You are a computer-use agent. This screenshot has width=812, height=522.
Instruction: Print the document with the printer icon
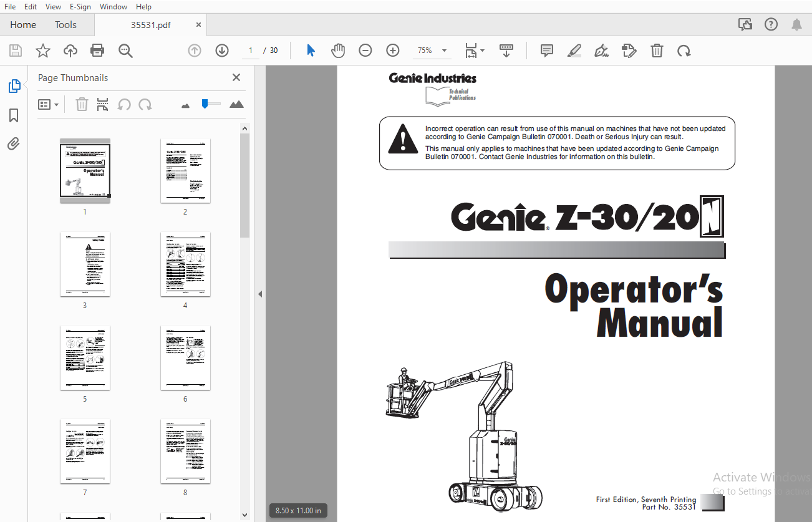(97, 51)
